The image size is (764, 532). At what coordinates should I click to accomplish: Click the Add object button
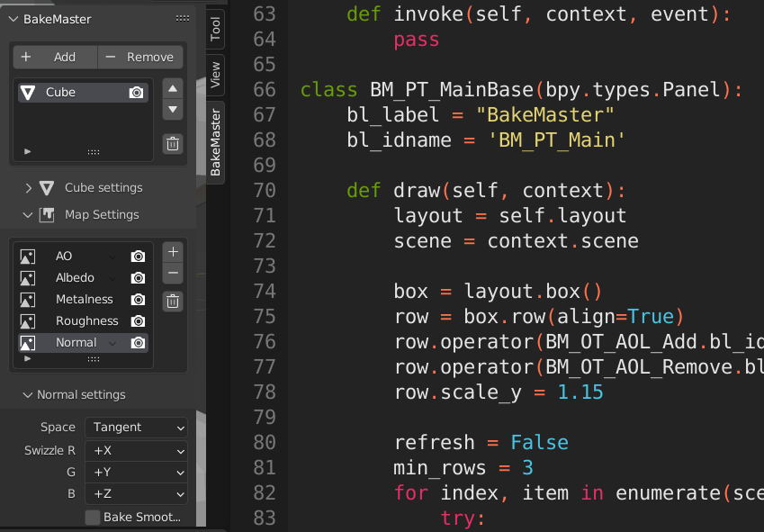coord(55,57)
